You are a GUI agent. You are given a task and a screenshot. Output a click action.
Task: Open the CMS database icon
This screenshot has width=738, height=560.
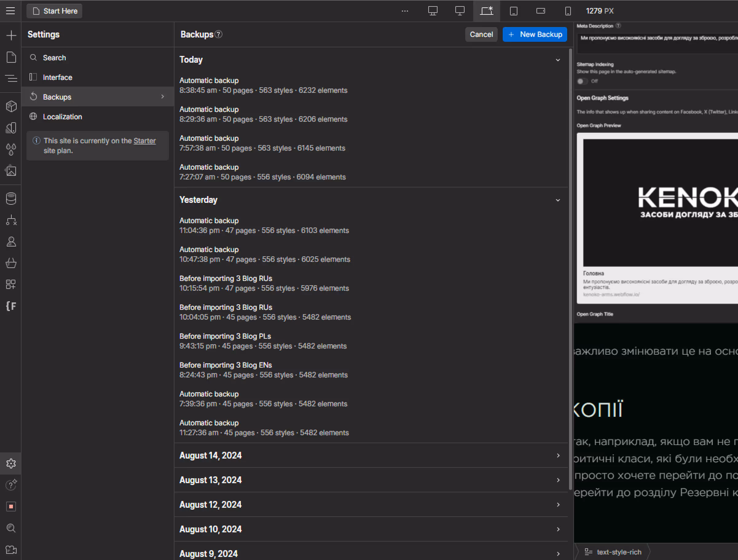(x=11, y=199)
